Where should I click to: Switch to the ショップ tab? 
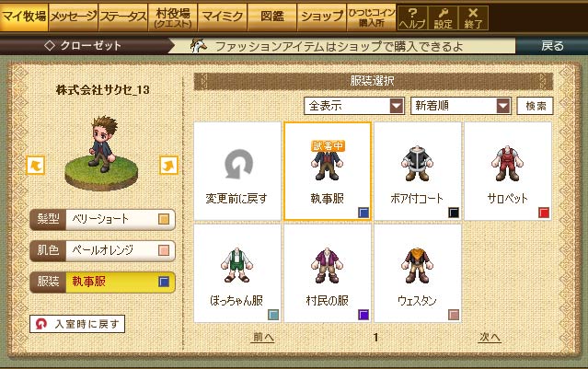coord(322,17)
